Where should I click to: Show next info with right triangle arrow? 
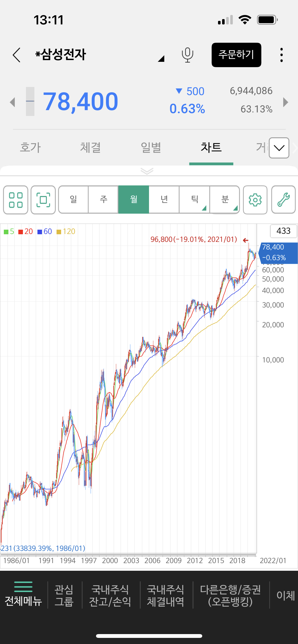(x=286, y=102)
